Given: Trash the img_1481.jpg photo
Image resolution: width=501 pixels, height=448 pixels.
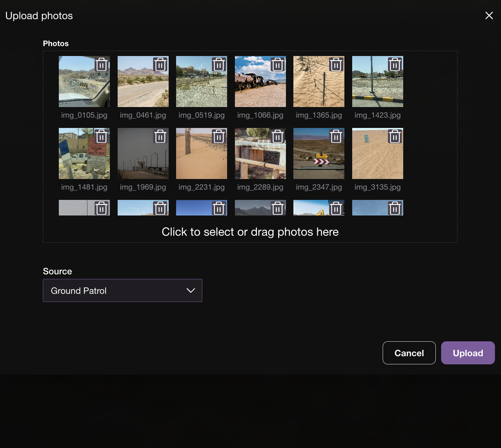Looking at the screenshot, I should [101, 136].
